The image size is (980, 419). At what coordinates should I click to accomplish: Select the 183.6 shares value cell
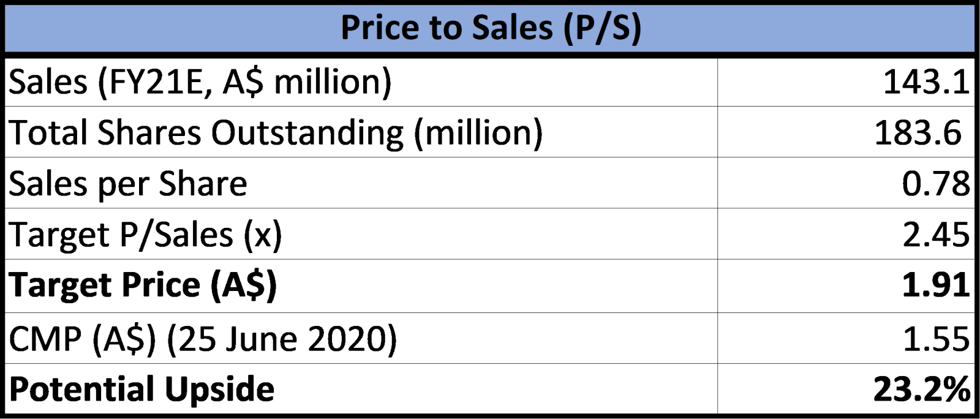coord(846,132)
